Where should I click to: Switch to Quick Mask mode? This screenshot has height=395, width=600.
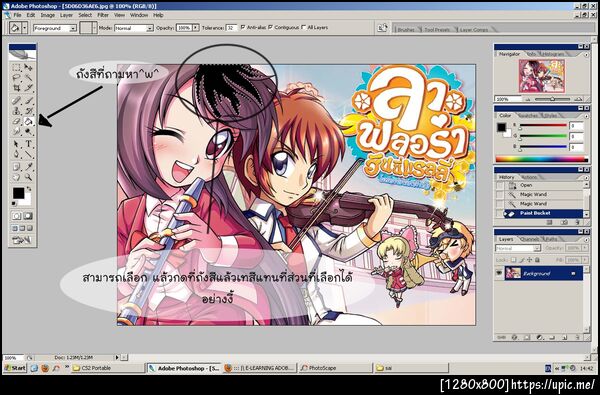pyautogui.click(x=28, y=216)
